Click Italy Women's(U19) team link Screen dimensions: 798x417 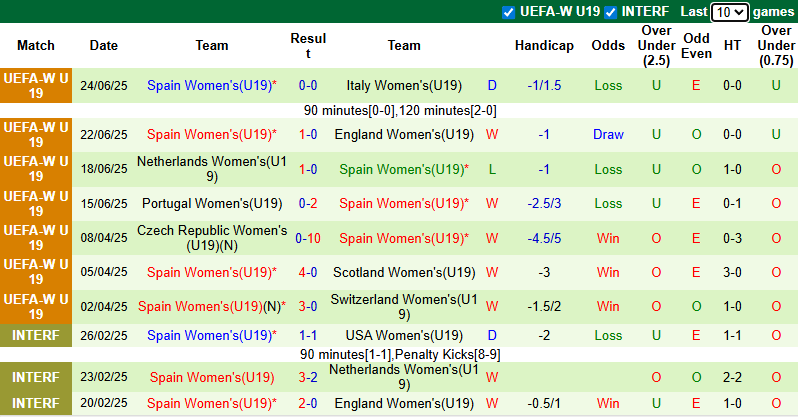tap(404, 86)
